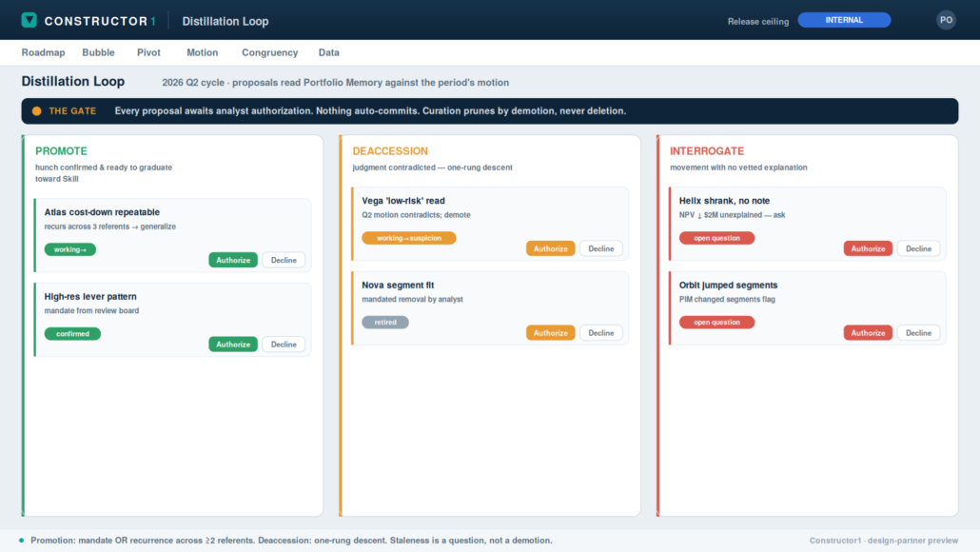Open the Roadmap tab

(x=43, y=52)
